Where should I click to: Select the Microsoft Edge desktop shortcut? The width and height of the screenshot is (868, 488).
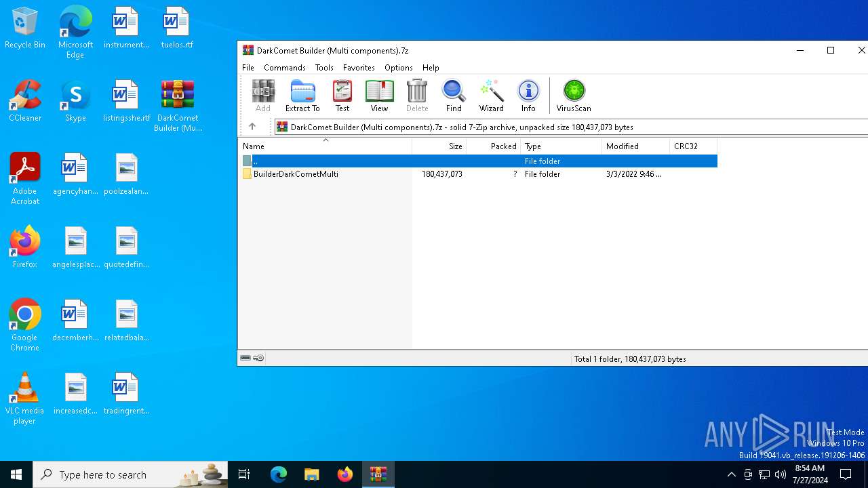75,33
